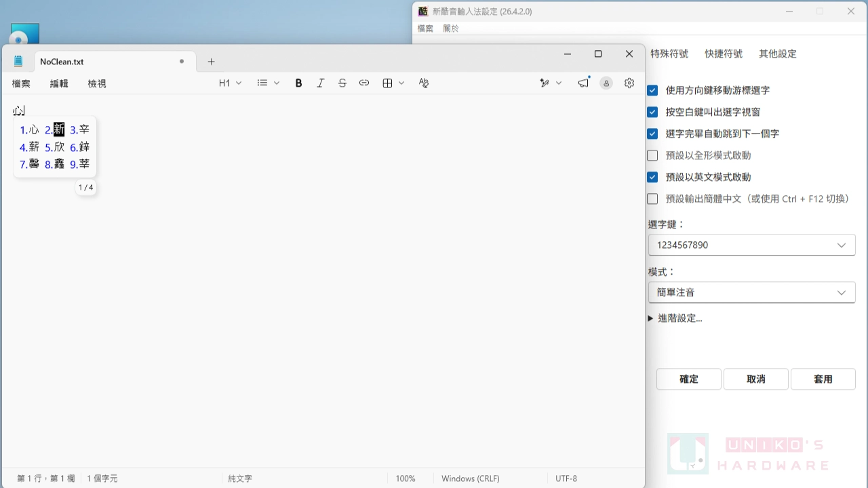Enable 預設輸出簡體中文 checkbox
Viewport: 868px width, 488px height.
point(652,199)
